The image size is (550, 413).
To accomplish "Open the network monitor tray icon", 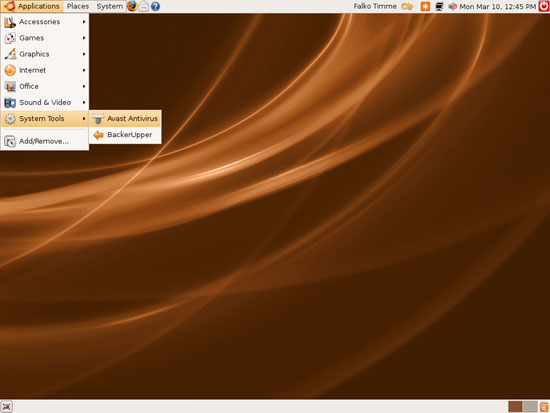I will coord(439,6).
